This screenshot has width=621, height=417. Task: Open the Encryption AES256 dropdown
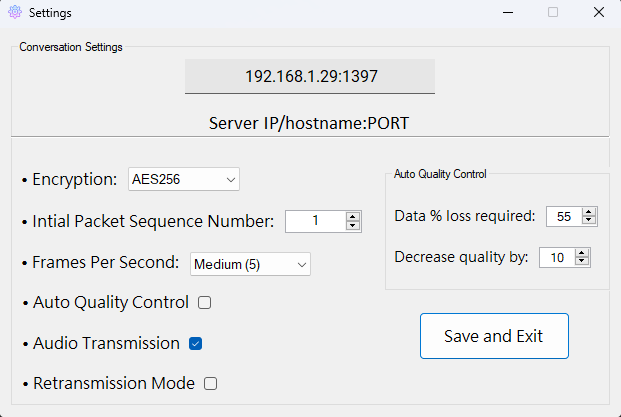[184, 179]
